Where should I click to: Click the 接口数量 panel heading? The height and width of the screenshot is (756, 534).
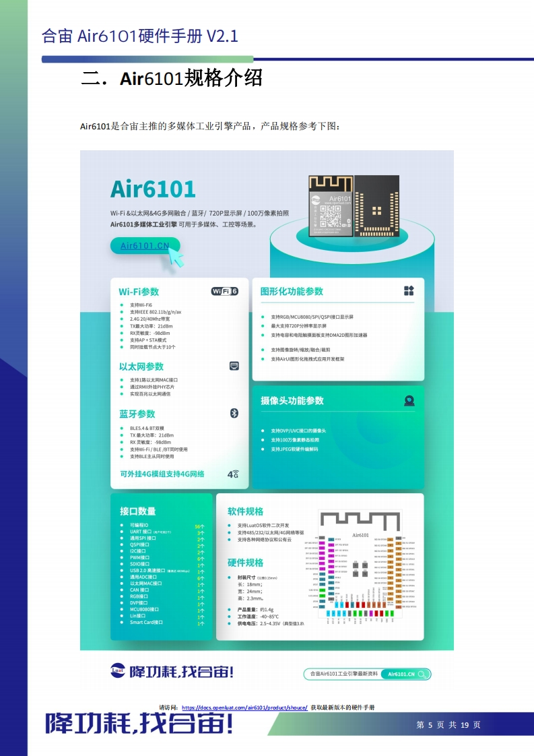pyautogui.click(x=137, y=511)
